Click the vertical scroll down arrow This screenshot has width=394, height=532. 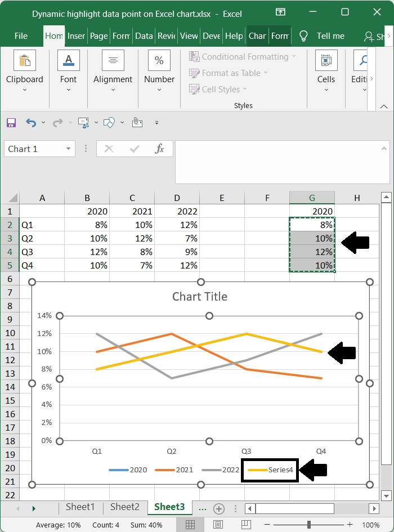click(x=386, y=496)
